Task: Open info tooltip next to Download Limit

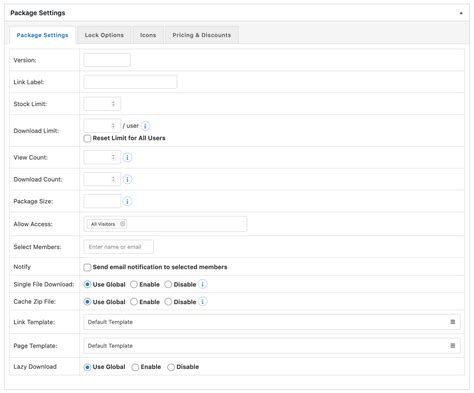Action: click(x=145, y=126)
